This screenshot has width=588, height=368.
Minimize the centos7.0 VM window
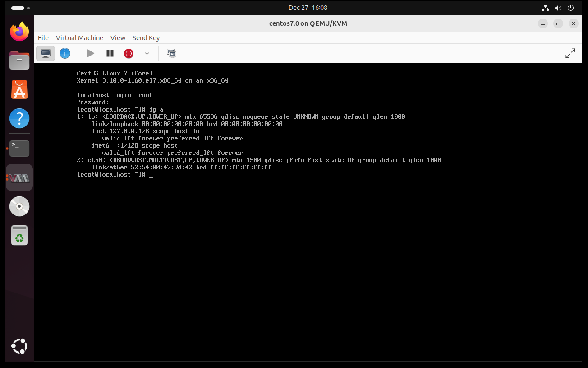point(543,23)
